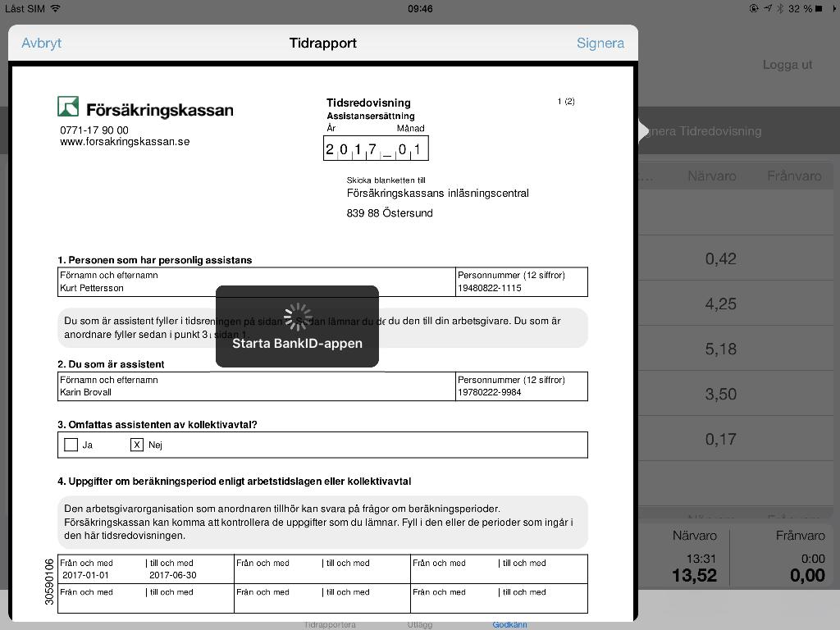The width and height of the screenshot is (840, 630).
Task: Tap Signera to sign the report
Action: tap(600, 43)
